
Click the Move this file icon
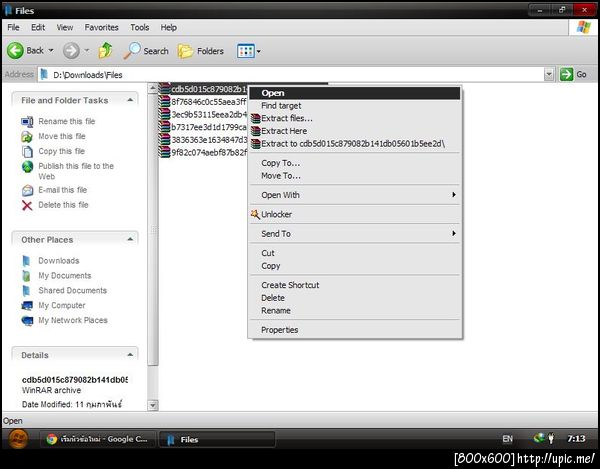point(27,137)
